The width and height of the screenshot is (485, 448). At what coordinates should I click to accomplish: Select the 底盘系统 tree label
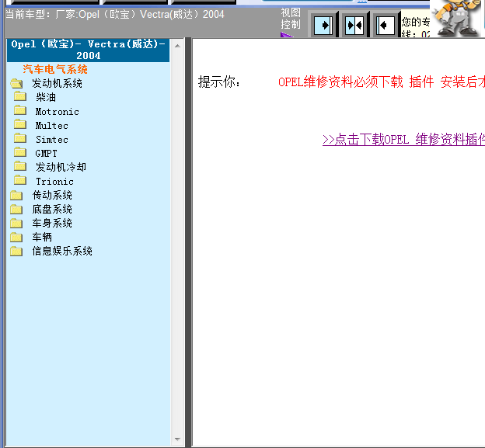click(x=52, y=209)
